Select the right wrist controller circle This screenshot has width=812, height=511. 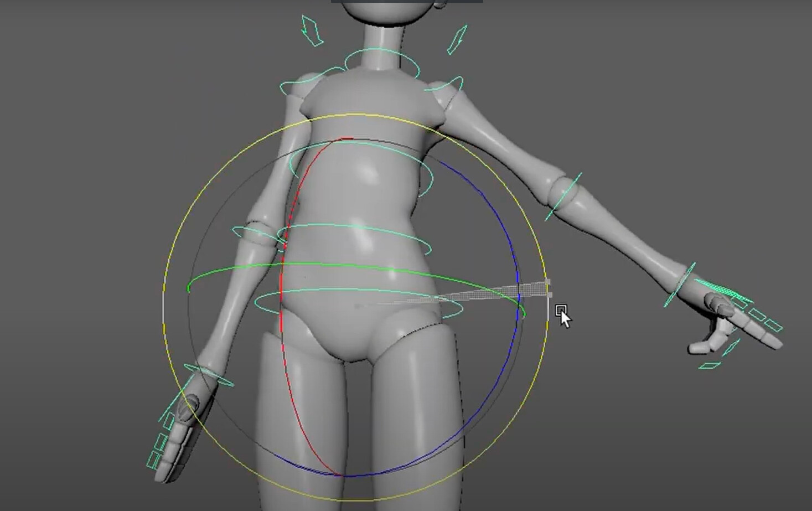coord(681,282)
